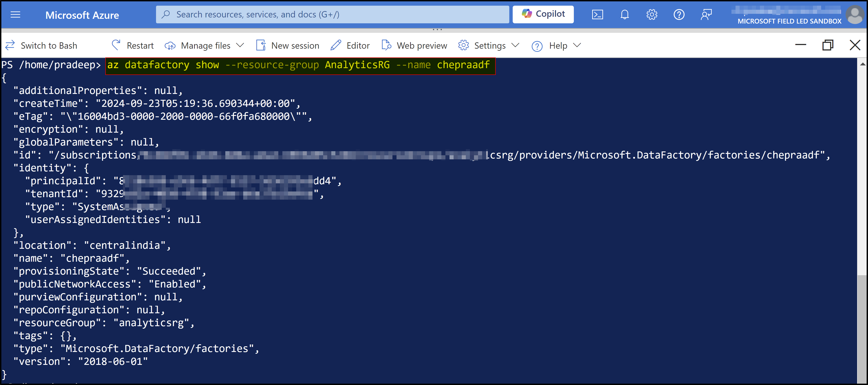This screenshot has width=868, height=385.
Task: Click the "eTag" value line
Action: [163, 117]
